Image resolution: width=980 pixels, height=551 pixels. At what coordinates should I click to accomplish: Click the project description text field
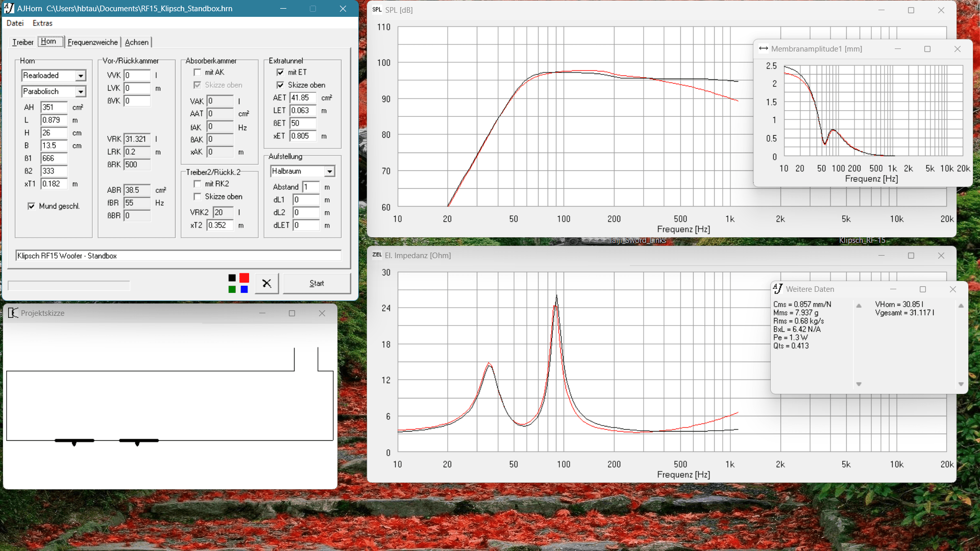click(178, 256)
